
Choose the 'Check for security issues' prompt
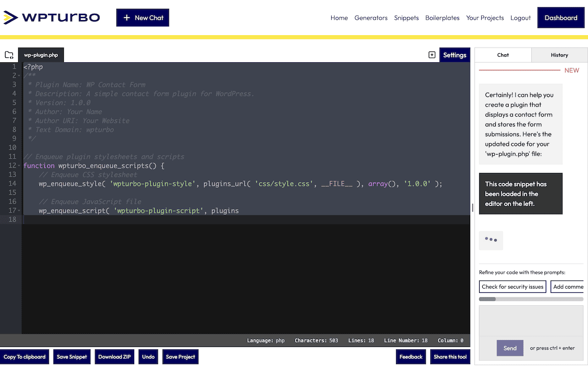click(x=513, y=287)
